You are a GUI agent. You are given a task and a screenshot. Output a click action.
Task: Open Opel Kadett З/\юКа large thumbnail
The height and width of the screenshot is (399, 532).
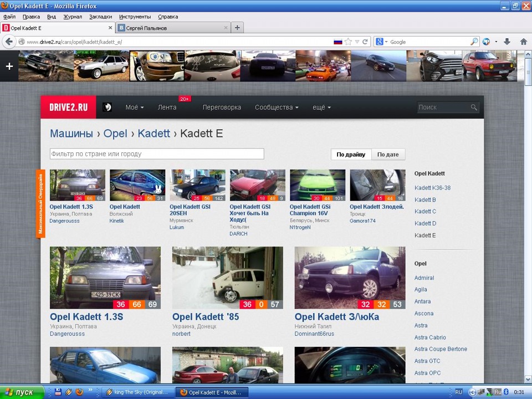[x=350, y=278]
